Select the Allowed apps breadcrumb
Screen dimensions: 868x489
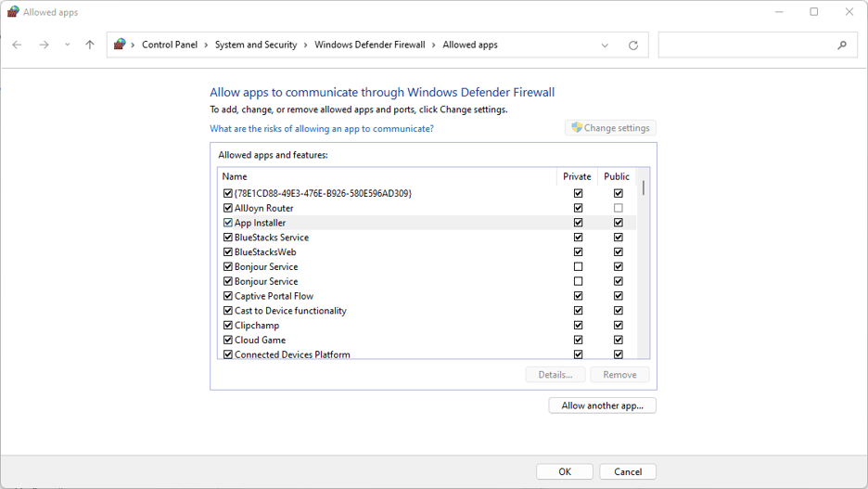click(470, 45)
